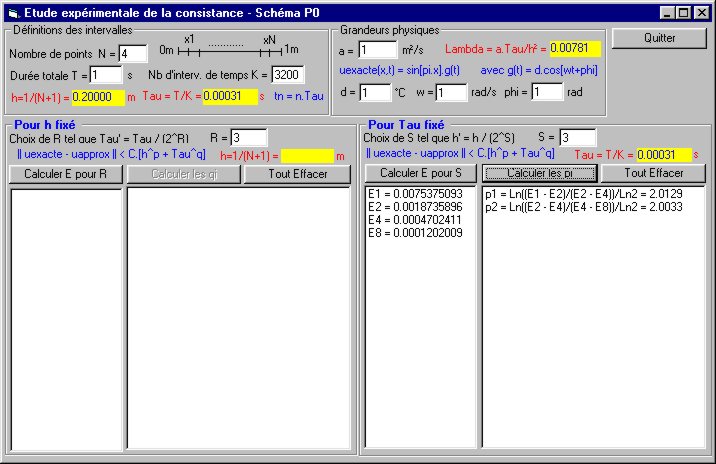Click Tout Effacer under Pour Tau fixé
This screenshot has width=716, height=464.
pos(653,173)
